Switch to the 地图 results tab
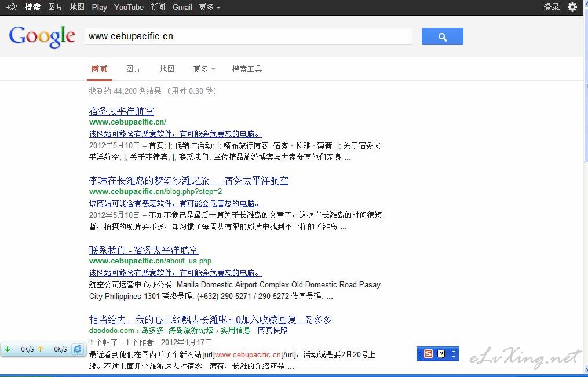Viewport: 588px width, 377px height. [x=167, y=69]
